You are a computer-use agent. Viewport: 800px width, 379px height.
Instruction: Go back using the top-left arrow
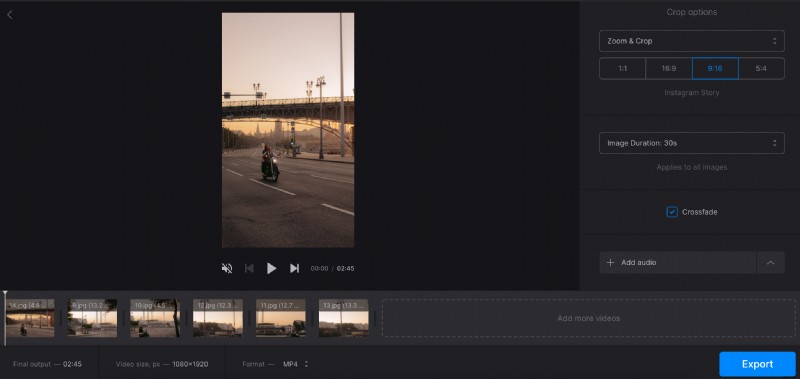pos(10,15)
